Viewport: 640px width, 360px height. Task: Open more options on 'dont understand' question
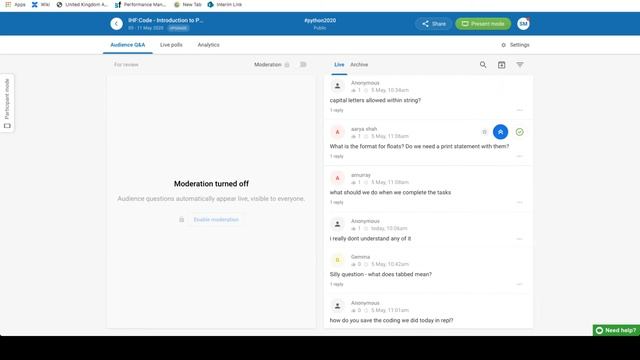(519, 239)
